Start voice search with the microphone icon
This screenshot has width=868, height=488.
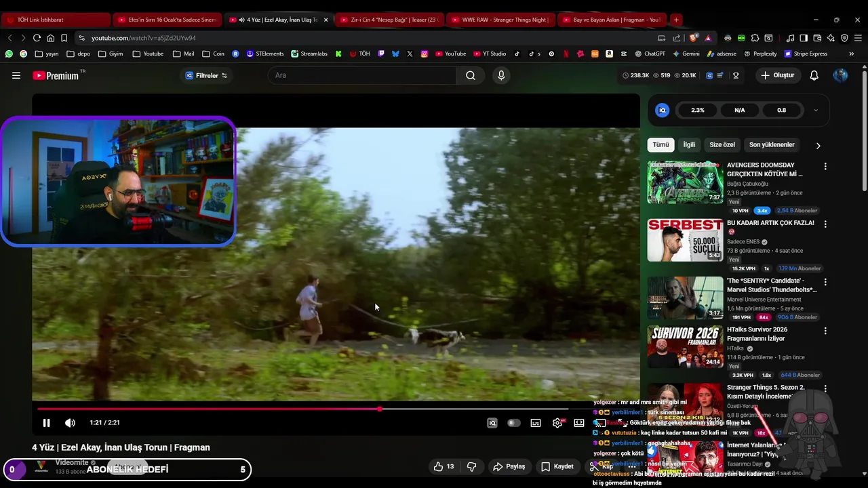(x=501, y=75)
